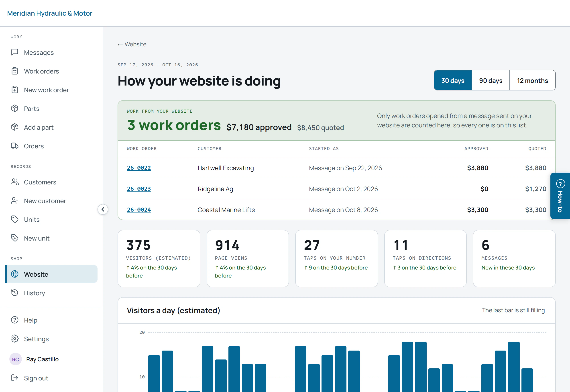
Task: Collapse the sidebar with the chevron button
Action: tap(103, 210)
